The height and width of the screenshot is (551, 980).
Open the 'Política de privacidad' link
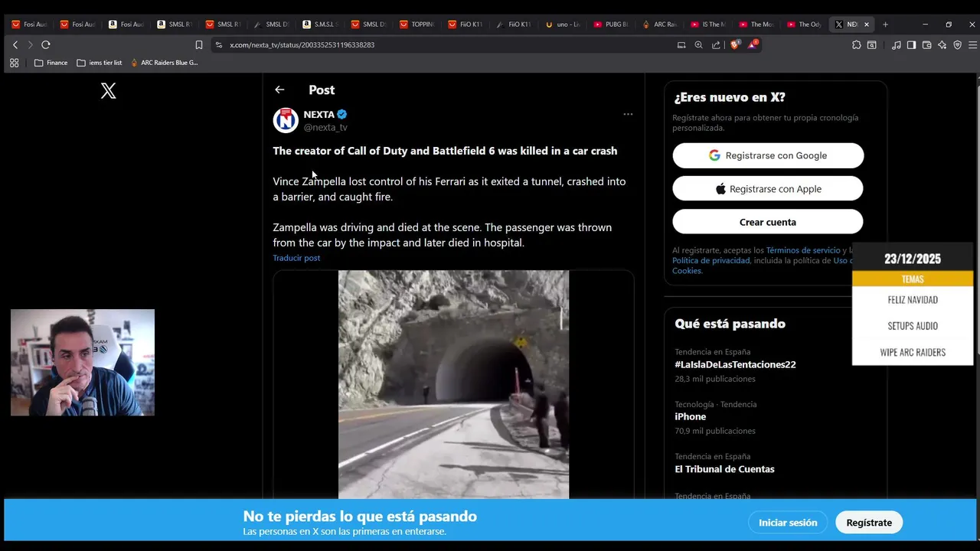(710, 260)
